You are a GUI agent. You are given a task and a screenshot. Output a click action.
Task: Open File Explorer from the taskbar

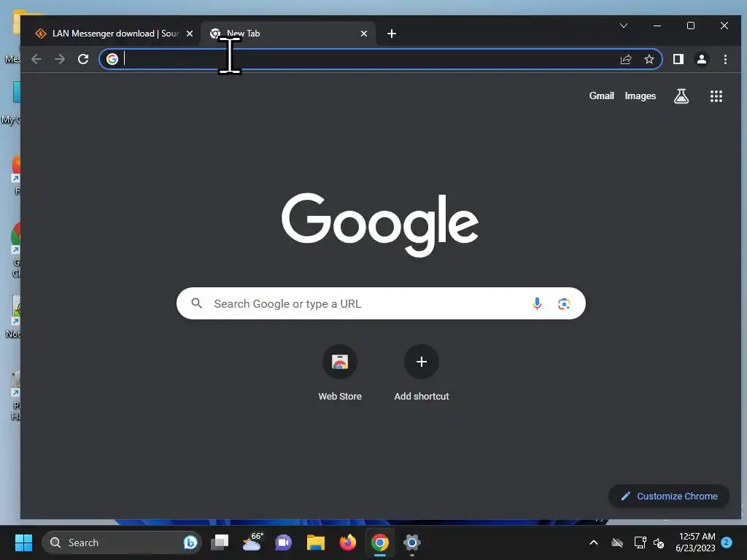pos(315,542)
